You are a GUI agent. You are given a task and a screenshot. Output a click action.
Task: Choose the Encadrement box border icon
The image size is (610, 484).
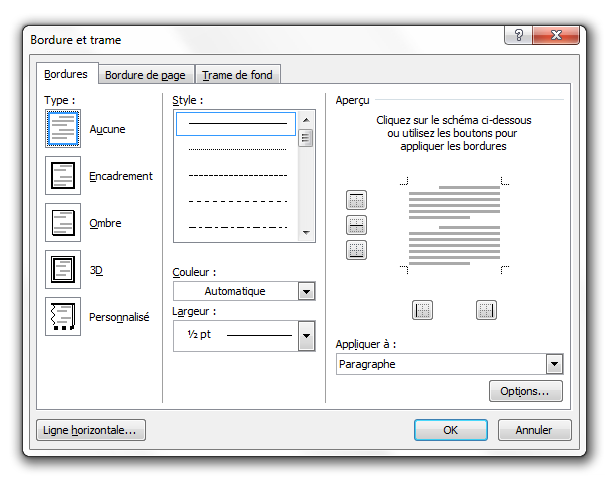(63, 176)
